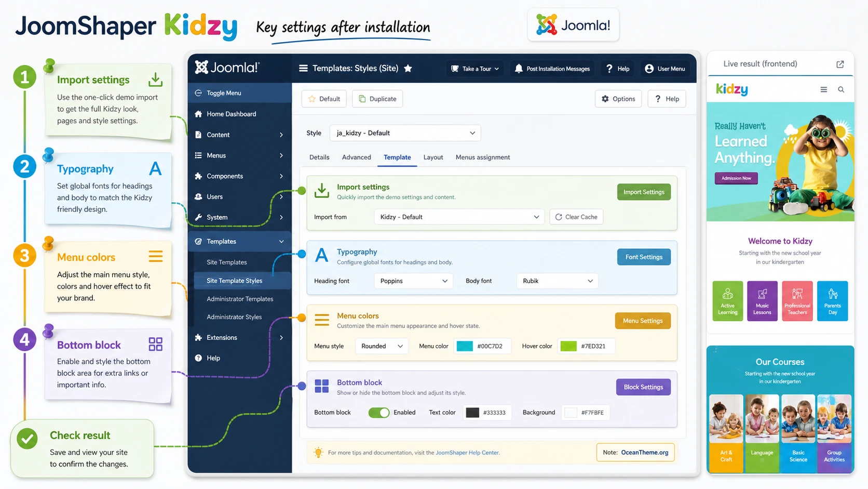868x489 pixels.
Task: Click the Content file icon in the sidebar
Action: coord(198,135)
